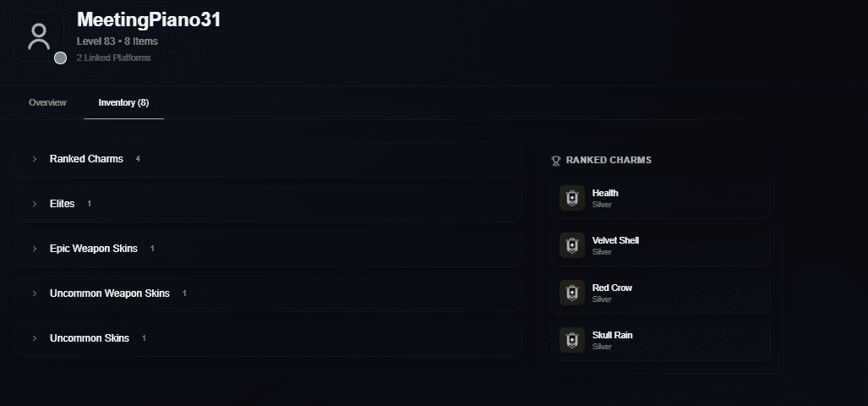Screen dimensions: 868x406
Task: Click the trophy icon beside Ranked Charms heading
Action: point(555,160)
